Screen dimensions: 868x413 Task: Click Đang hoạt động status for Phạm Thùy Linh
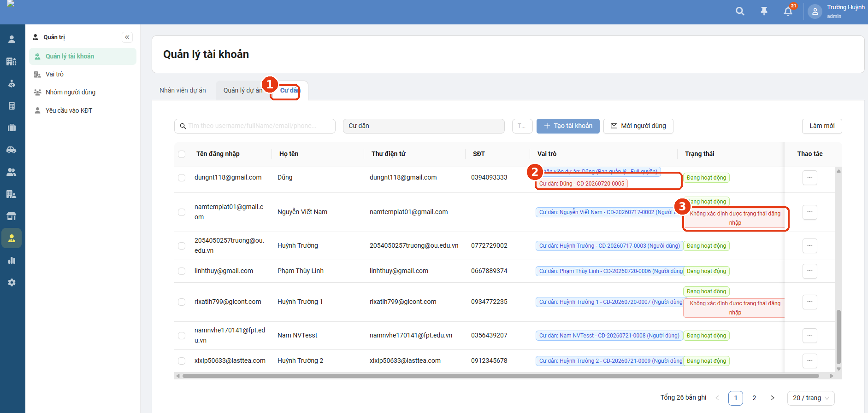[706, 271]
